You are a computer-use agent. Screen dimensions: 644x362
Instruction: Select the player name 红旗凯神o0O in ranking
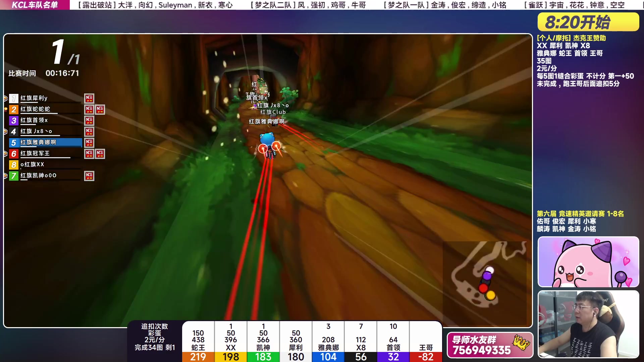pos(38,176)
